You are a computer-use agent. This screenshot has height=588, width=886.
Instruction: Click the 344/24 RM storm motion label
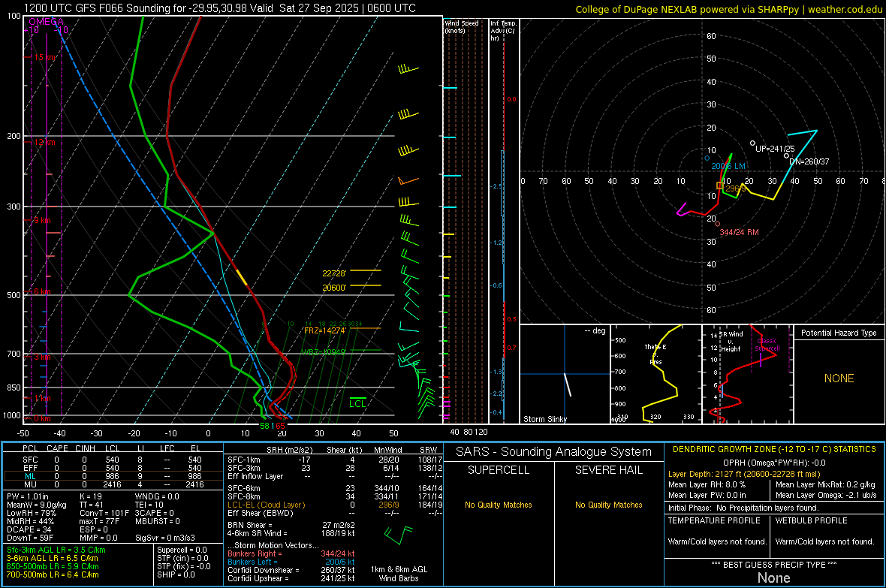point(739,232)
